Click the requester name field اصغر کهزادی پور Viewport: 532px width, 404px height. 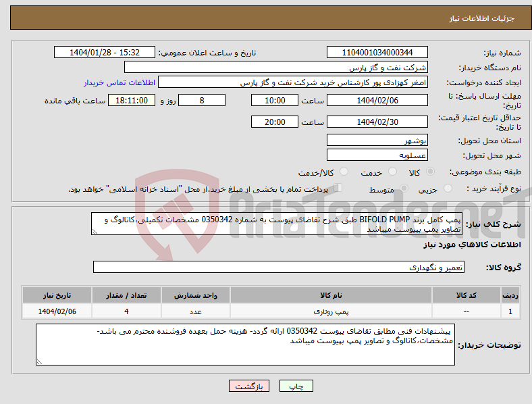click(x=293, y=82)
